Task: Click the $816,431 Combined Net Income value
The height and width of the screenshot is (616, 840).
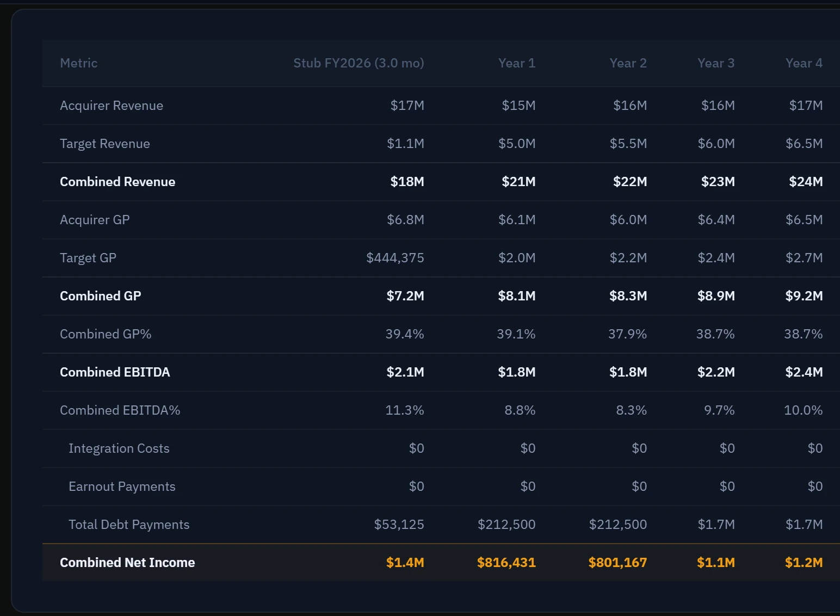Action: tap(507, 563)
